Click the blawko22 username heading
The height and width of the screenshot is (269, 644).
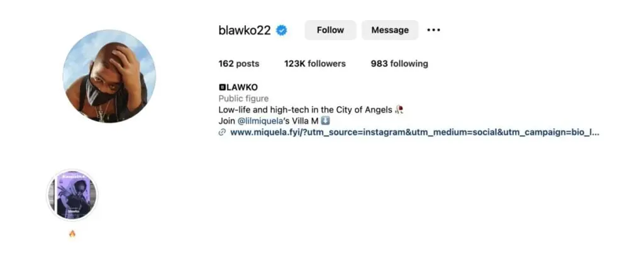click(245, 30)
